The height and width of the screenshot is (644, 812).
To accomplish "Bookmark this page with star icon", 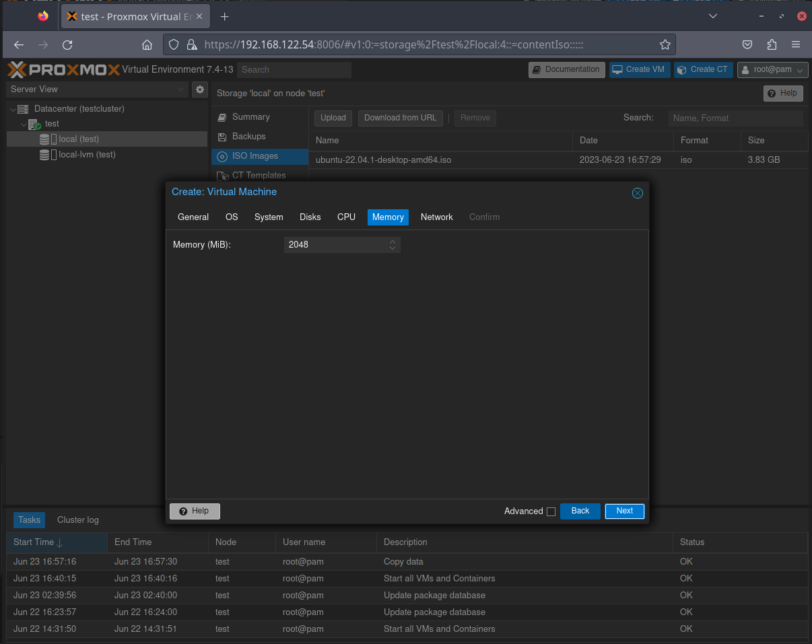I will coord(665,45).
